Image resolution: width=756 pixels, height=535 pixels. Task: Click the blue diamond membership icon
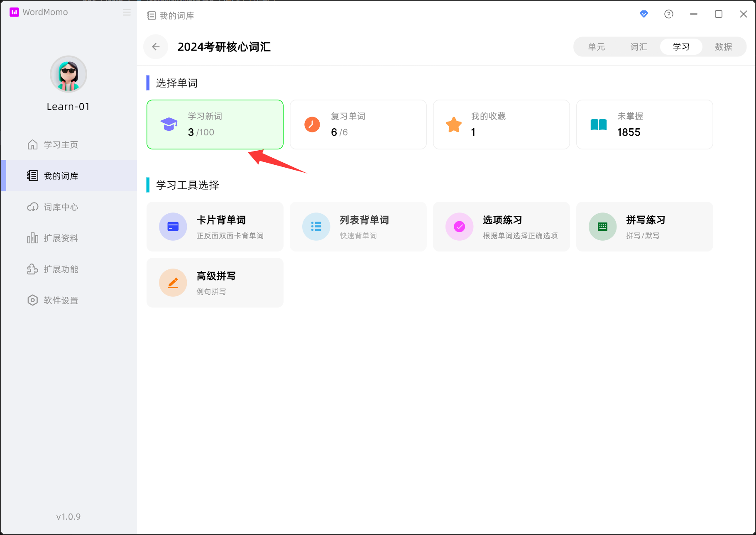pyautogui.click(x=643, y=14)
